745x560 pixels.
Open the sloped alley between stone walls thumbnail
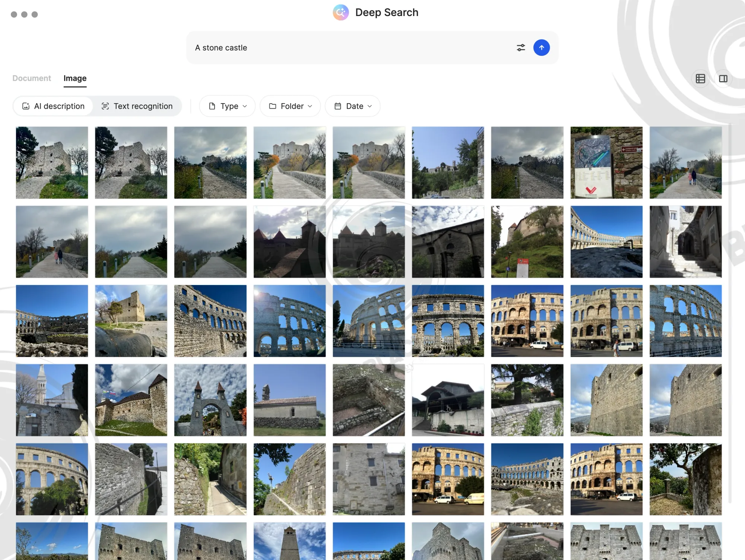pyautogui.click(x=210, y=479)
